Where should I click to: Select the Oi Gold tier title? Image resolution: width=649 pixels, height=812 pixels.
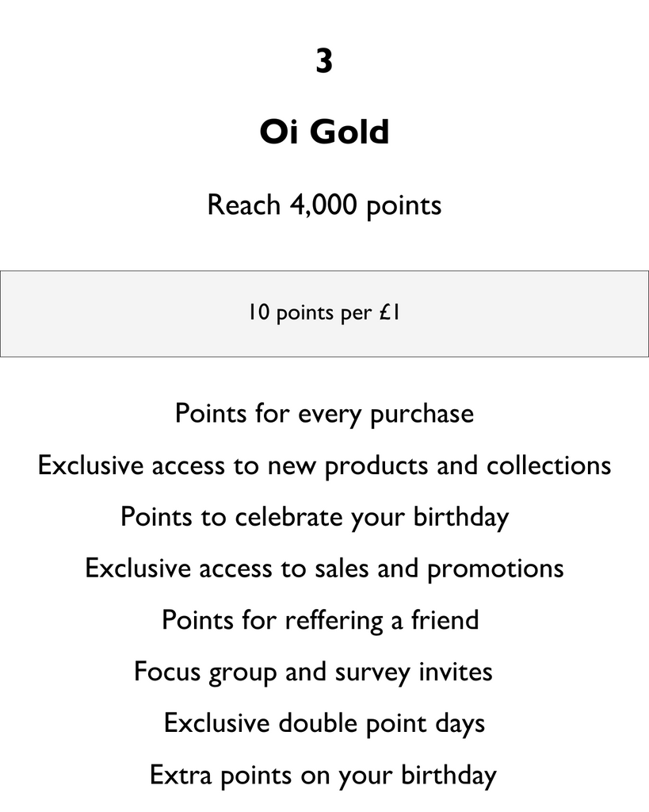click(324, 132)
